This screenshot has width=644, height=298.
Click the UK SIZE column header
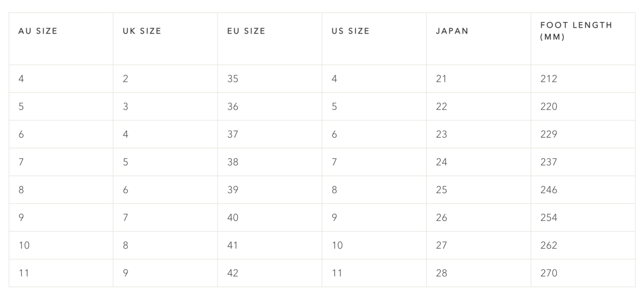point(142,31)
